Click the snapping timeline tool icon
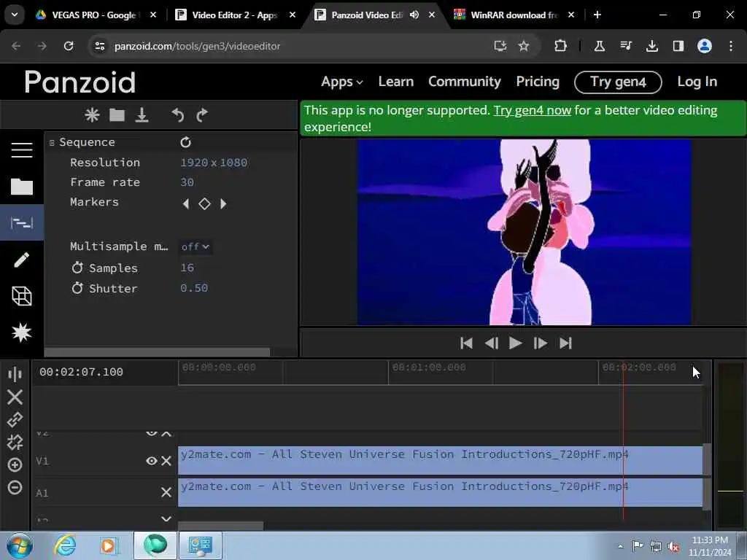 [15, 443]
